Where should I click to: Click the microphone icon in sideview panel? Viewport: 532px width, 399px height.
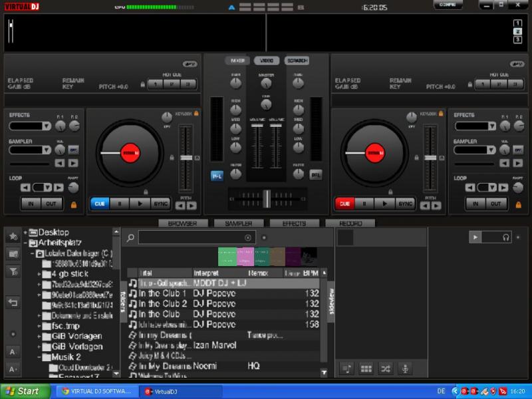(404, 368)
